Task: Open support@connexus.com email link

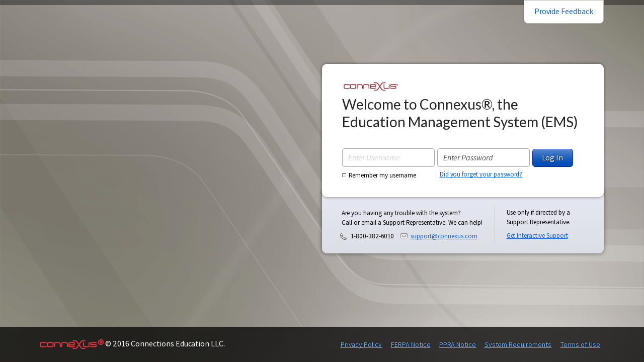Action: click(444, 236)
